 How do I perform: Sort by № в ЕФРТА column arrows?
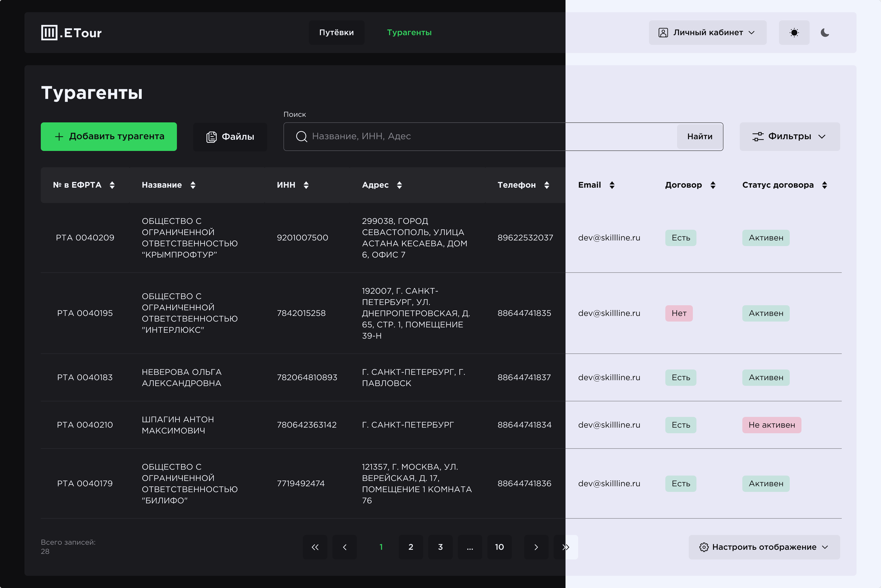pyautogui.click(x=112, y=185)
